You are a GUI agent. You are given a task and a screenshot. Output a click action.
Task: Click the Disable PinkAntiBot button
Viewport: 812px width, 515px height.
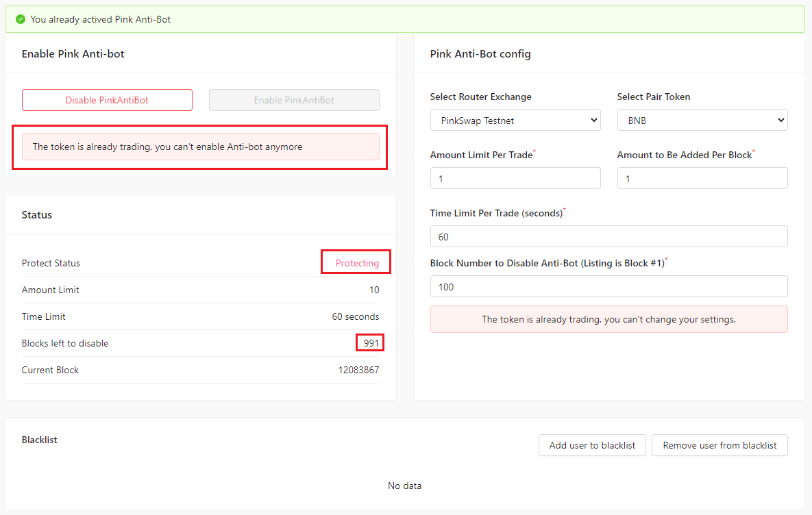pos(107,100)
